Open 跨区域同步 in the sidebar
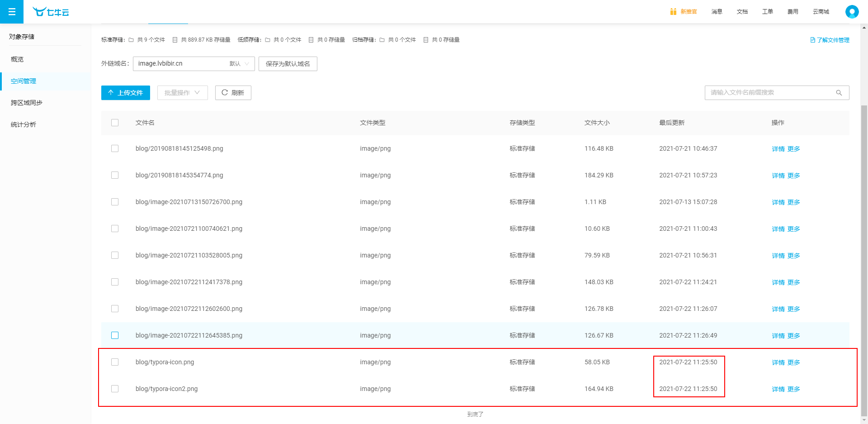The height and width of the screenshot is (424, 868). pyautogui.click(x=27, y=103)
